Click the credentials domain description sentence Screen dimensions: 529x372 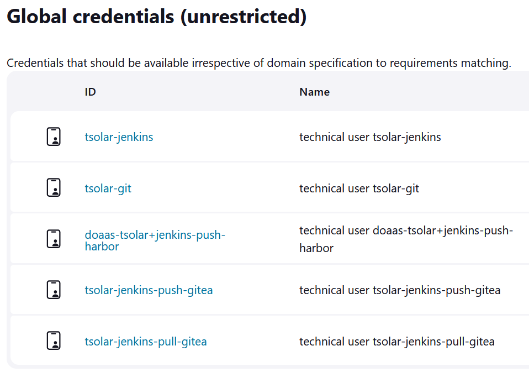tap(259, 63)
